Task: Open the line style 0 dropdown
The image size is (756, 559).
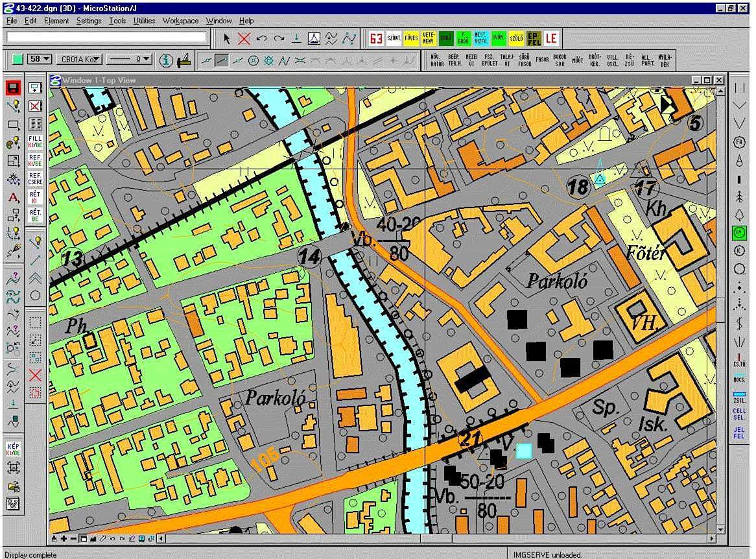Action: [x=129, y=59]
